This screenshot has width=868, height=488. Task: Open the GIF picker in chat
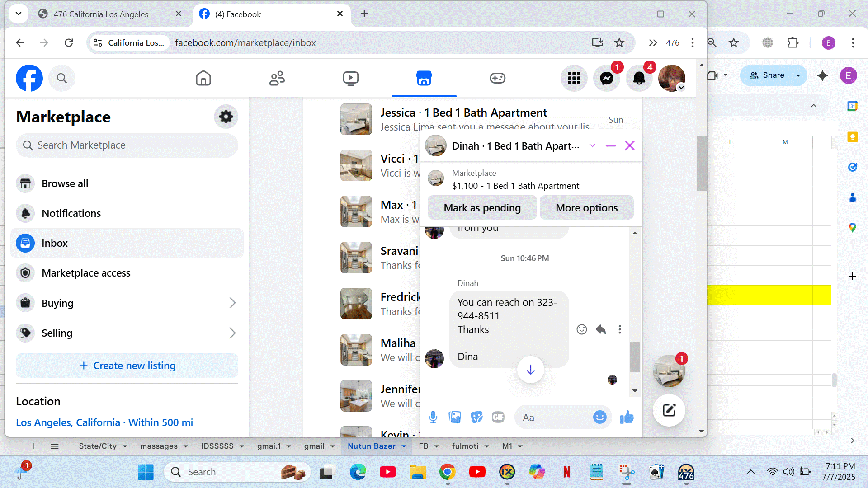498,417
